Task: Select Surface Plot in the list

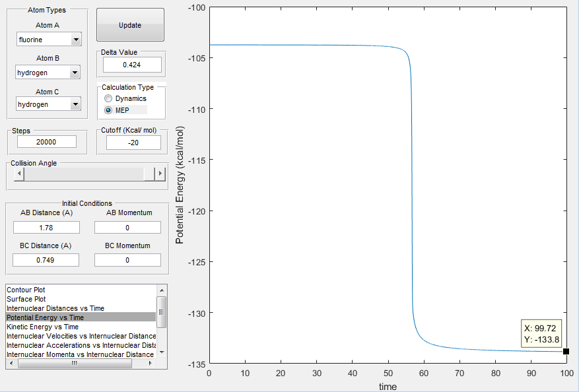Action: (x=26, y=299)
